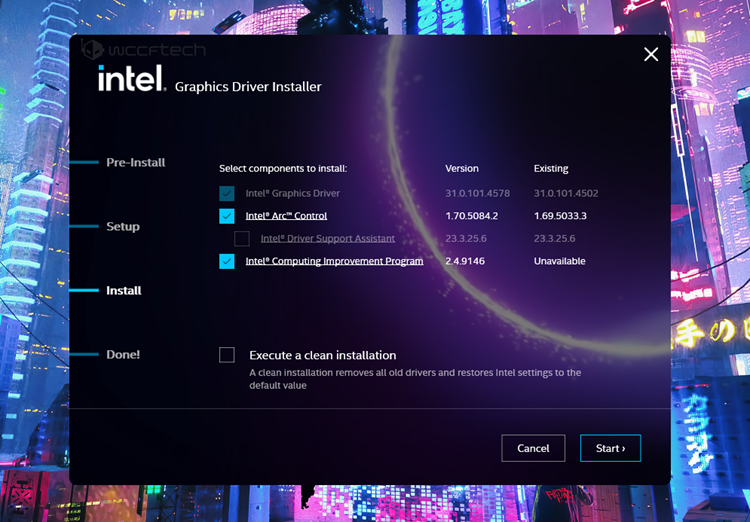Click the Intel logo

[132, 78]
